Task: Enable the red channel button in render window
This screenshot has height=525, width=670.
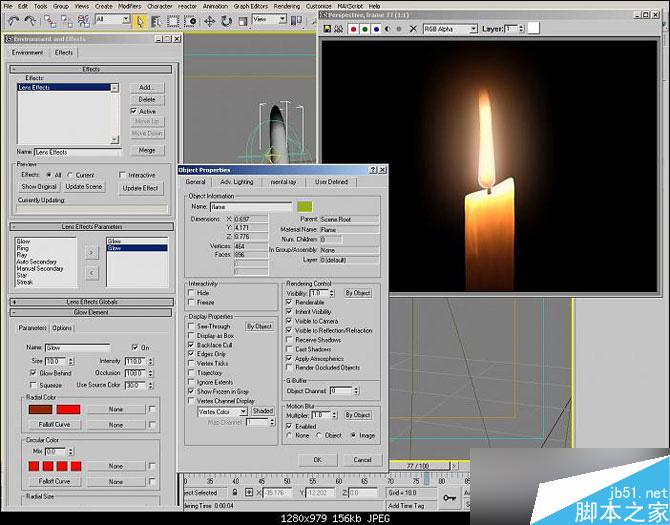Action: click(355, 29)
